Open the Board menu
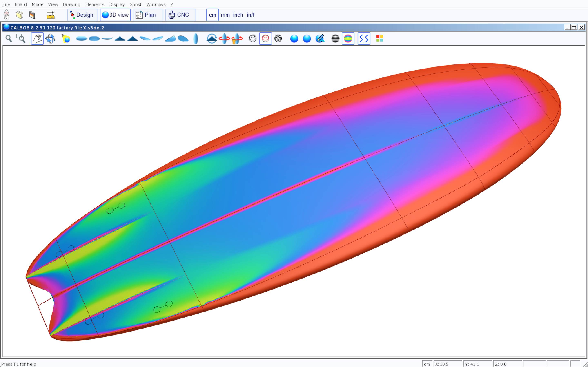The image size is (588, 367). click(x=21, y=4)
